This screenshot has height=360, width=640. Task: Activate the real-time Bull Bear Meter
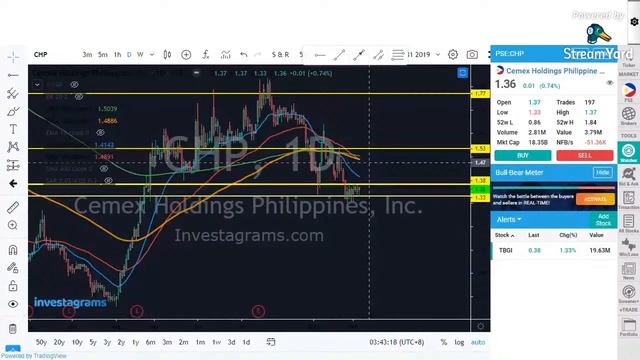[x=595, y=199]
